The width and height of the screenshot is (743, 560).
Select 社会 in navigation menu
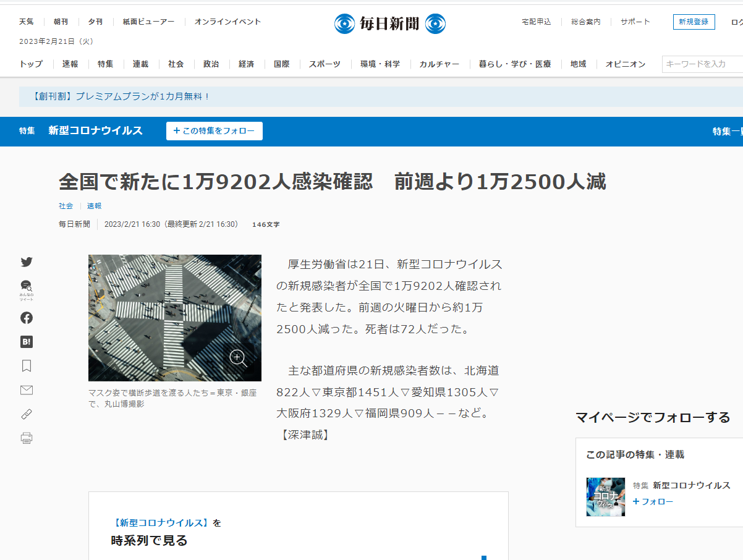click(x=176, y=64)
